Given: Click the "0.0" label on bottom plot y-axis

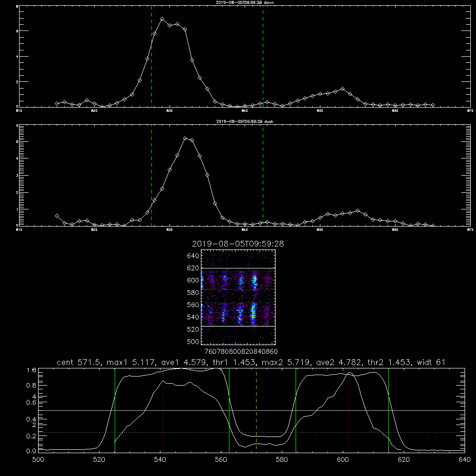Looking at the screenshot, I should click(31, 451).
